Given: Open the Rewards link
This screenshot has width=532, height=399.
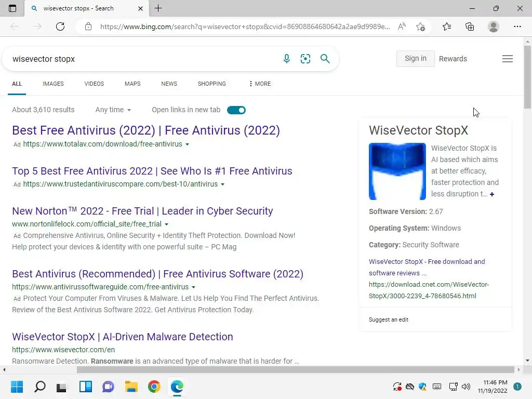Looking at the screenshot, I should (453, 59).
